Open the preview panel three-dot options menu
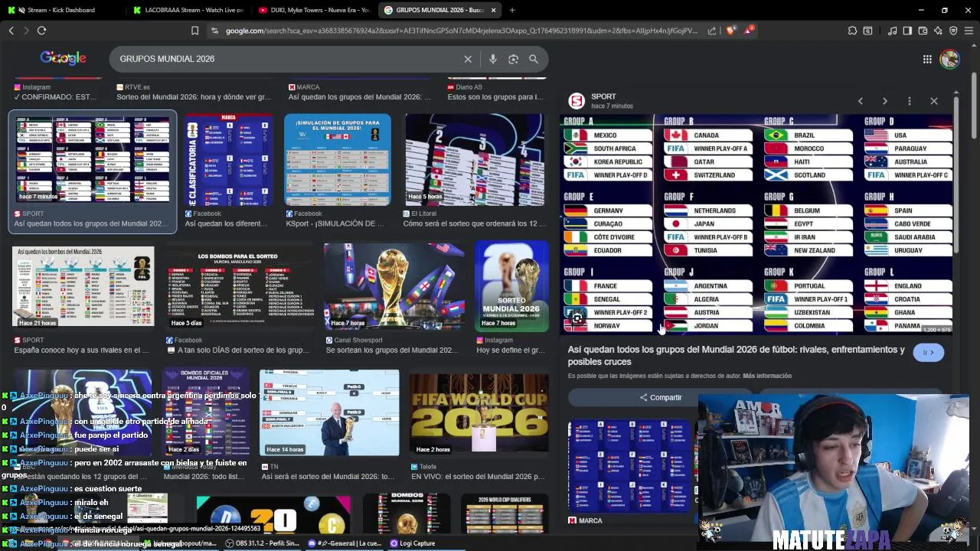 pyautogui.click(x=909, y=101)
